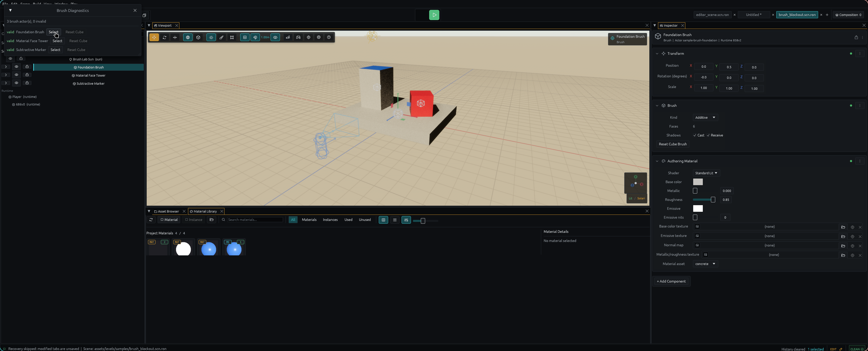
Task: Toggle the sun lighting viewport button
Action: tap(211, 38)
